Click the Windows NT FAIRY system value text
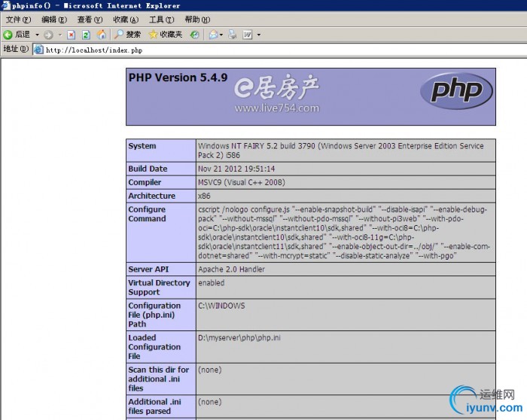Viewport: 527px width, 420px height. tap(341, 151)
